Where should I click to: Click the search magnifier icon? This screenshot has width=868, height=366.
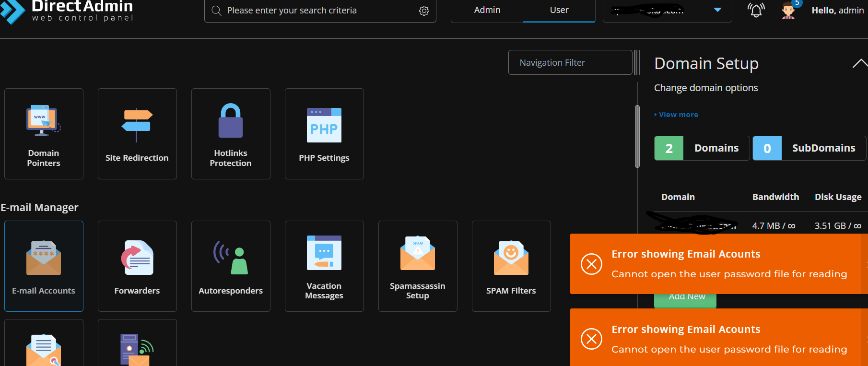[x=216, y=11]
